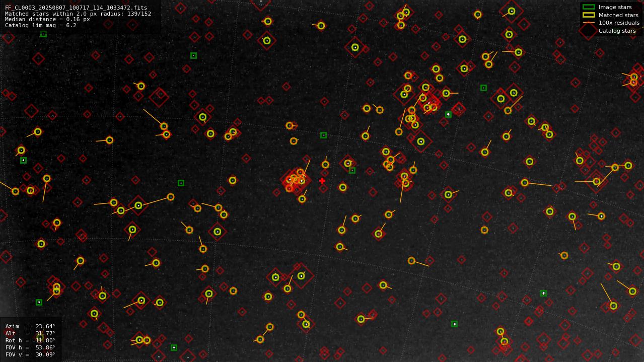
Task: Click the yellow Matched stars legend square
Action: pyautogui.click(x=588, y=15)
